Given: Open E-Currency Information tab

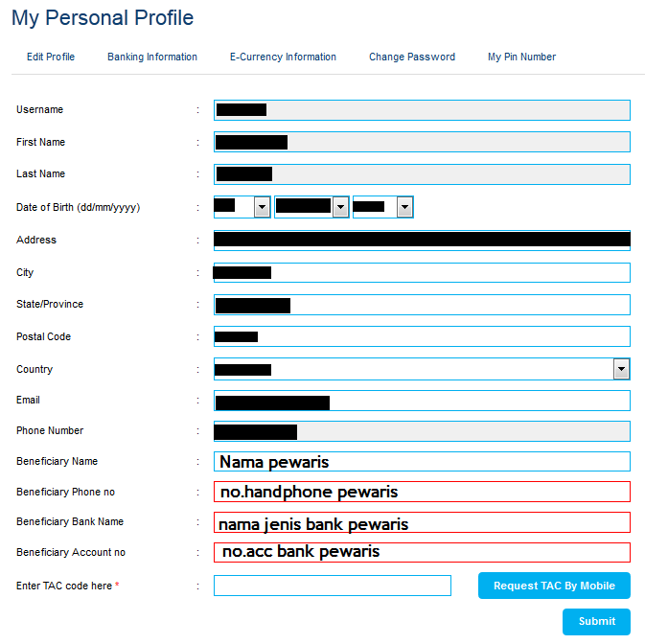Looking at the screenshot, I should pos(283,57).
